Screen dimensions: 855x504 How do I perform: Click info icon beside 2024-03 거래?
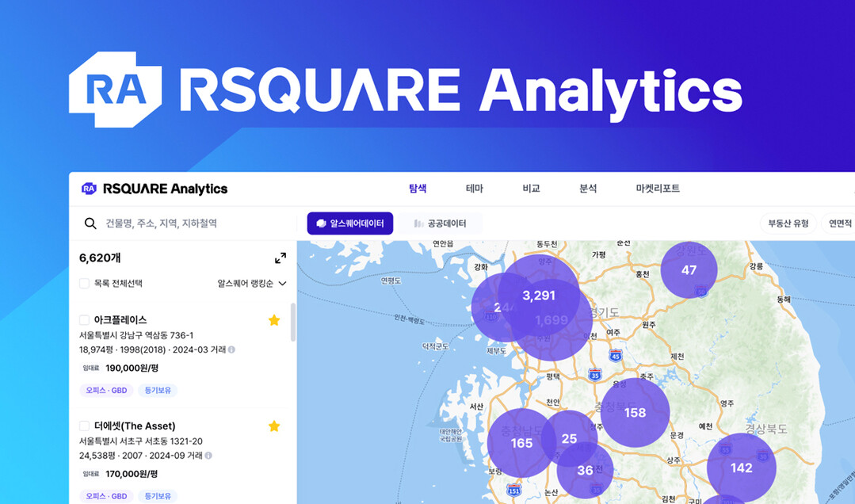pos(231,349)
